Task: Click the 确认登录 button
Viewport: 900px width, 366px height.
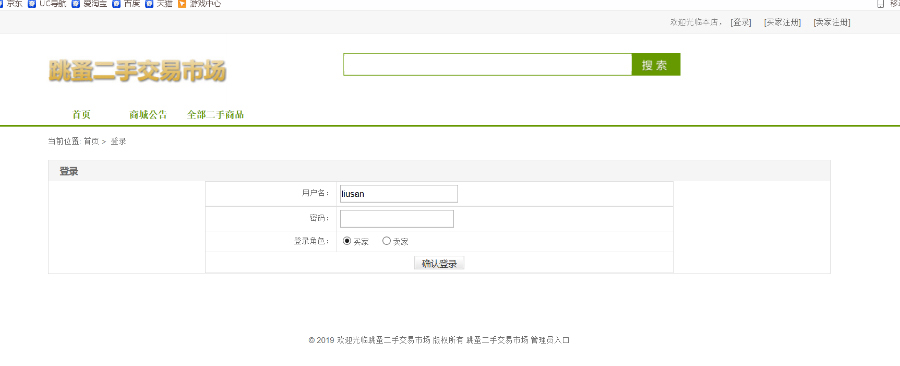Action: pos(439,264)
